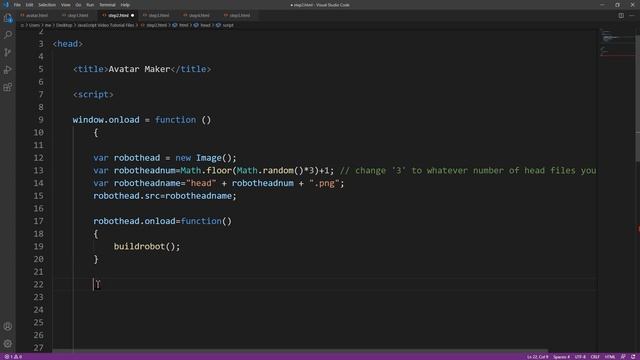Click 'robotheadnum' variable on line 13
This screenshot has height=360, width=640.
tap(144, 170)
